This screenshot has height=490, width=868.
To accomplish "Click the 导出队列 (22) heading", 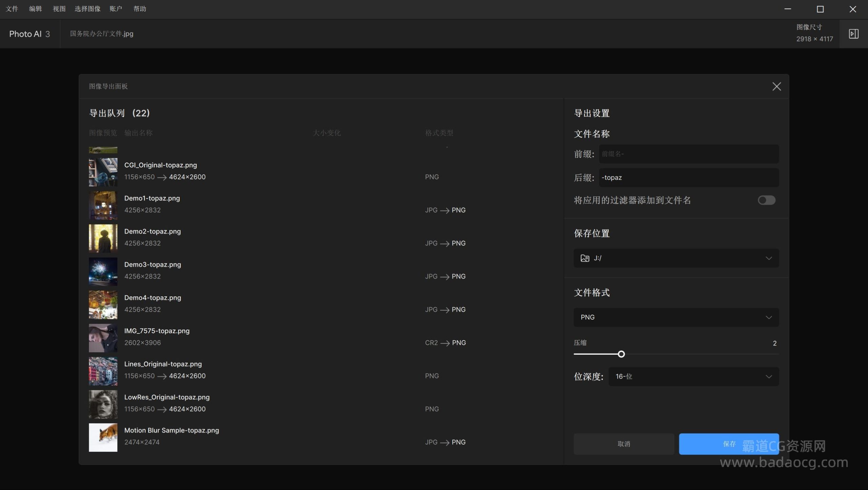I will [x=119, y=113].
